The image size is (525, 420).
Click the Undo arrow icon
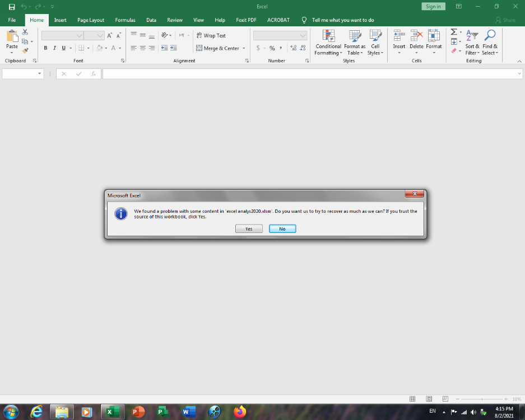coord(24,7)
